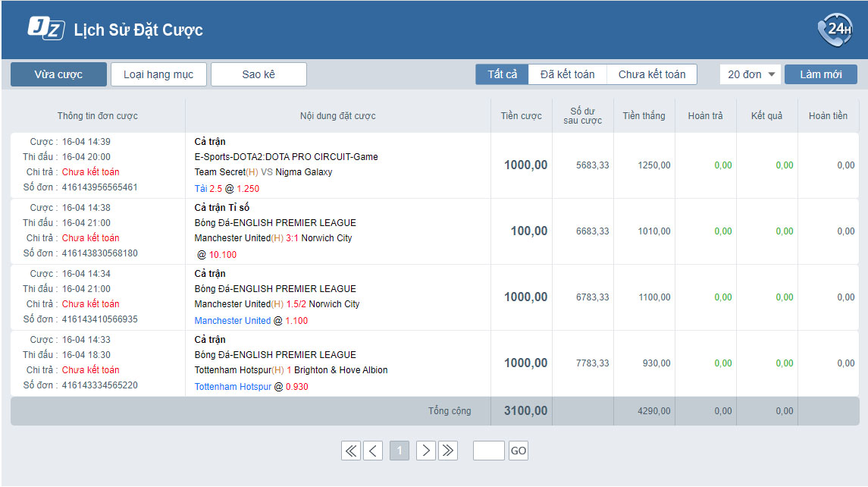Focus the page number input box
The image size is (868, 487).
click(x=489, y=451)
